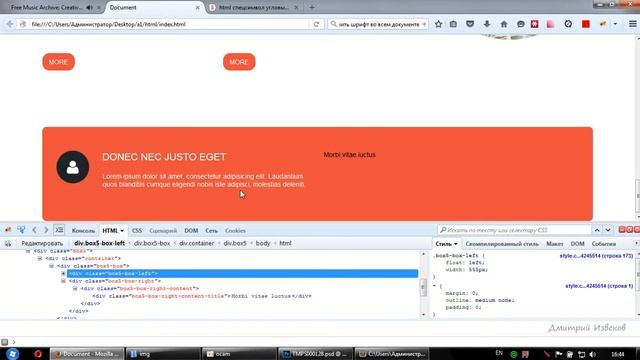Viewport: 640px width, 360px height.
Task: Save page to Pocket
Action: pos(470,24)
